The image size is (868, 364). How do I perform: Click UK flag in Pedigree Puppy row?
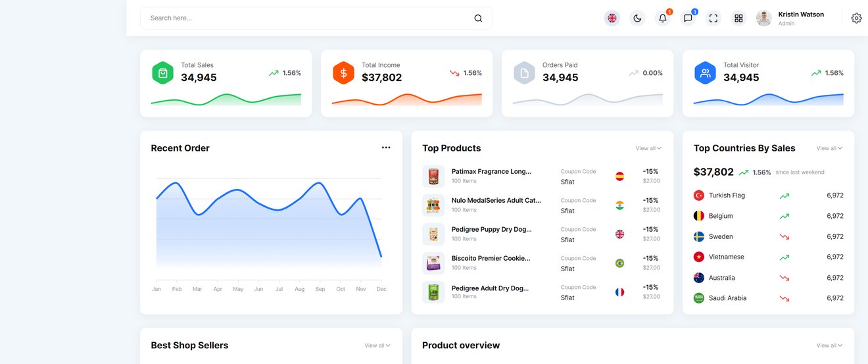[619, 234]
